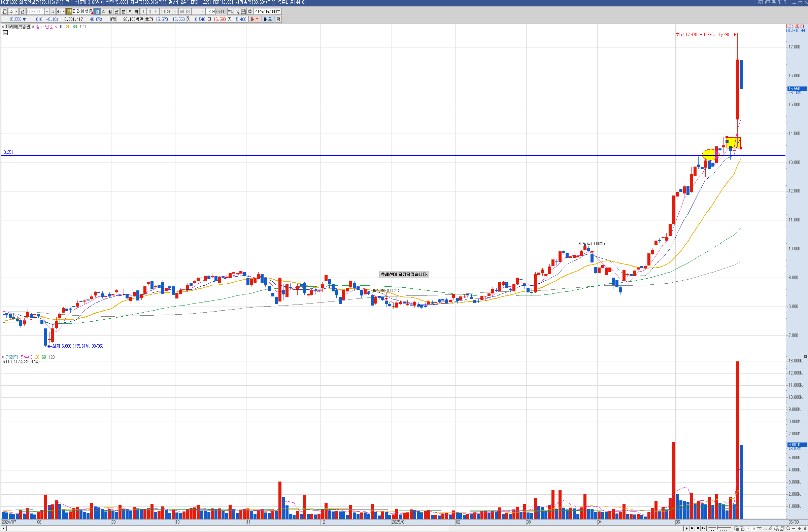
Task: Click the zoom magnifier icon at bottom right
Action: (x=788, y=529)
